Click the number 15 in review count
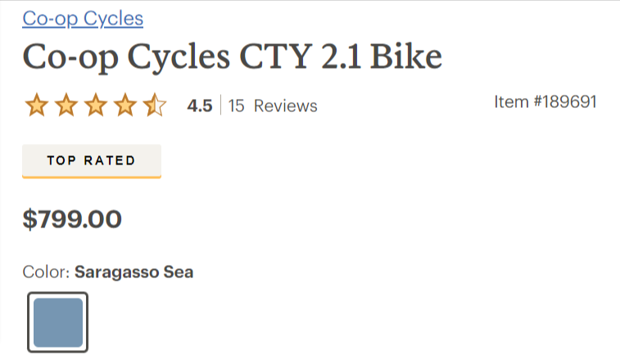620x364 pixels. click(236, 106)
